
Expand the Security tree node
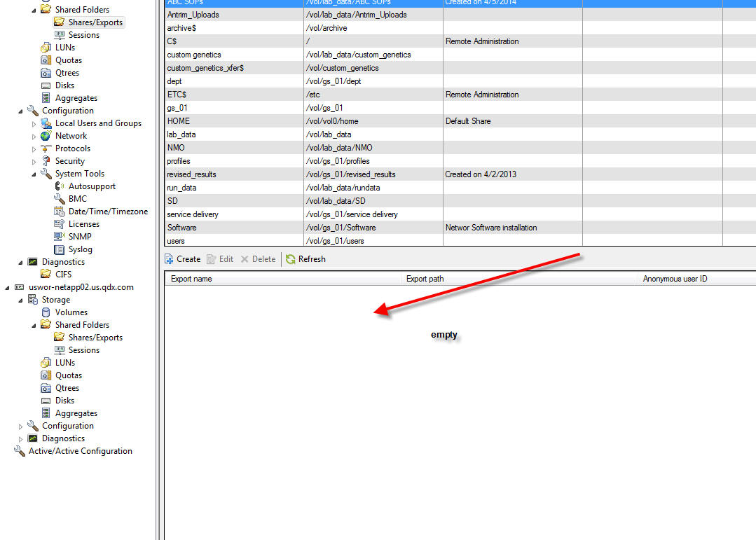[34, 162]
